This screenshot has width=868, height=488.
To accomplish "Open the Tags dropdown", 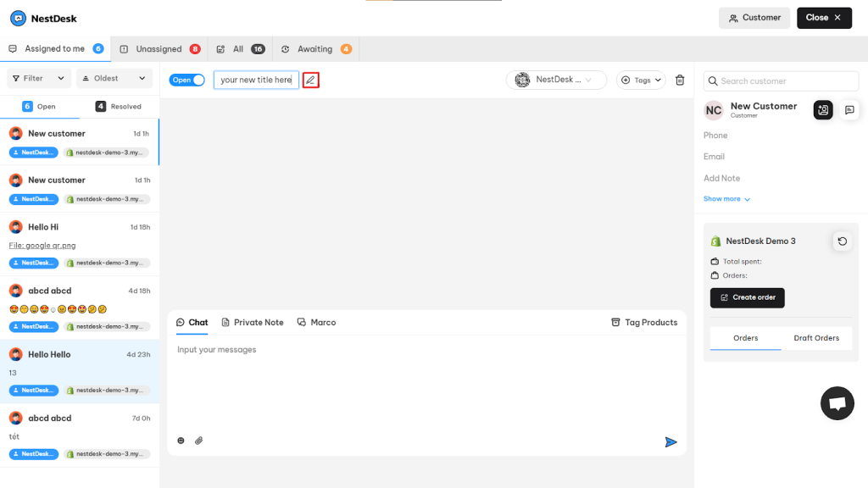I will [641, 80].
